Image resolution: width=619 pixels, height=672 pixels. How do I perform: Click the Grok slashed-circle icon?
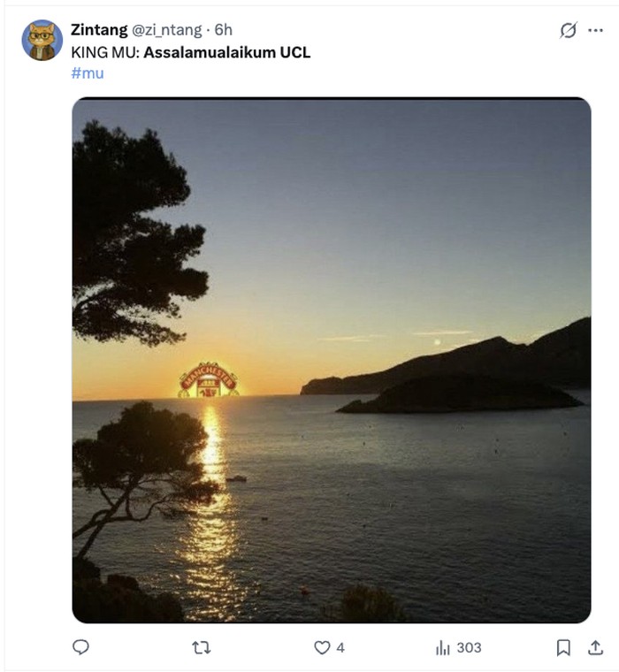coord(569,30)
